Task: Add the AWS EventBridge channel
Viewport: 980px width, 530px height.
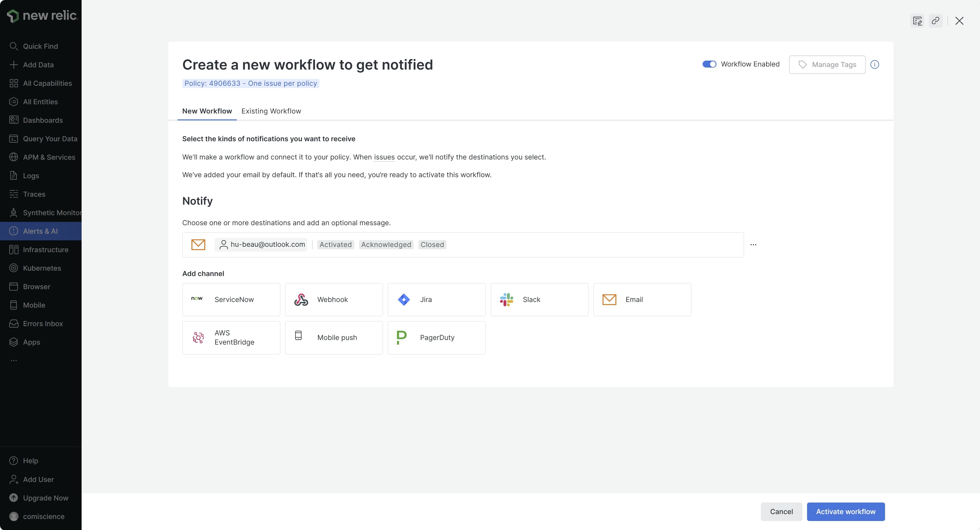Action: 231,338
